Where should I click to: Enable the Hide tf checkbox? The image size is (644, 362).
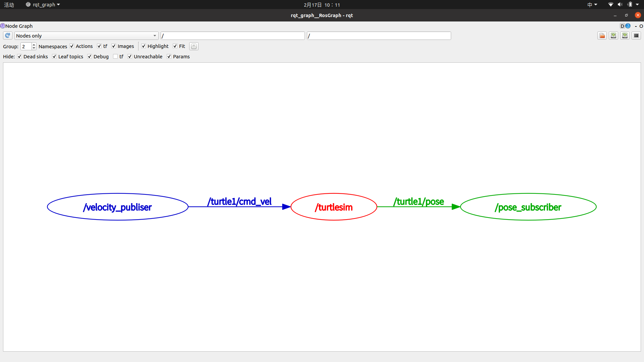point(115,56)
